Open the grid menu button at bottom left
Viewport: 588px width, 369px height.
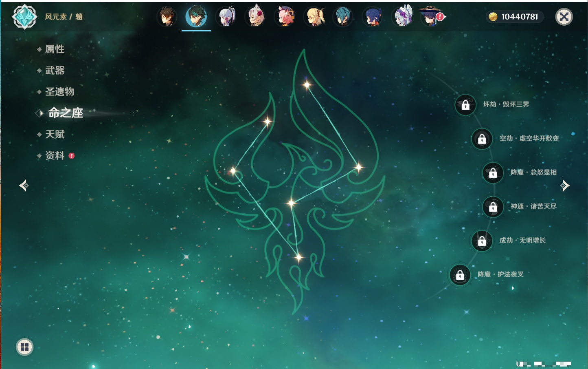coord(24,347)
